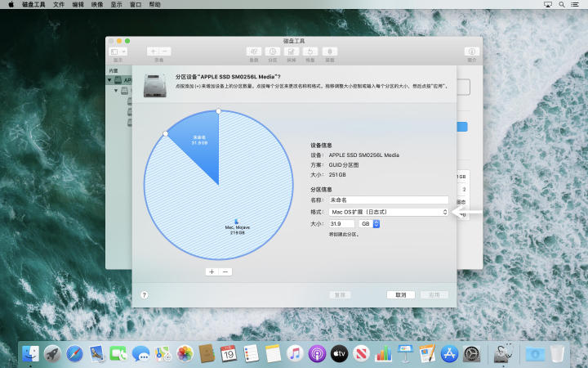Open Pages from the Dock
This screenshot has width=588, height=368.
tap(427, 354)
